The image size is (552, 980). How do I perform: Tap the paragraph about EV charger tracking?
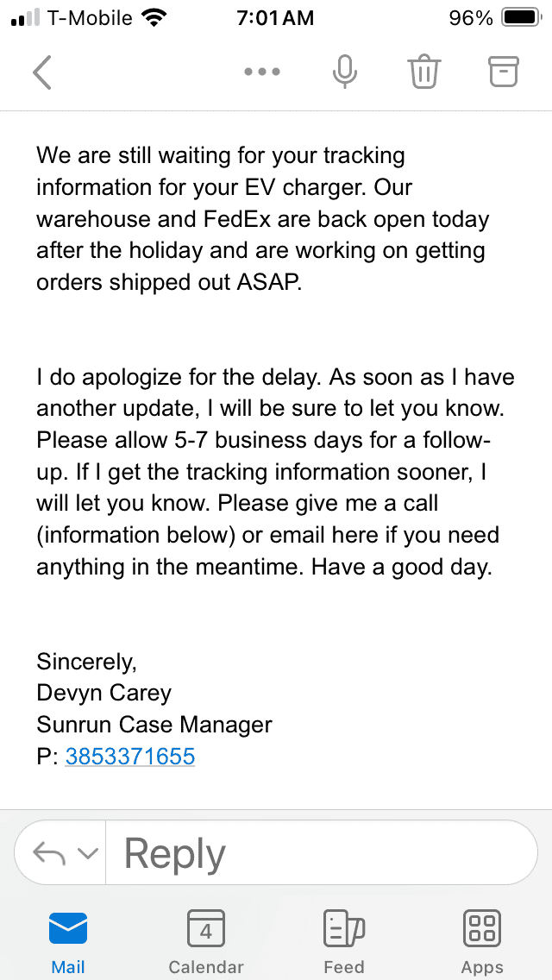click(x=263, y=219)
